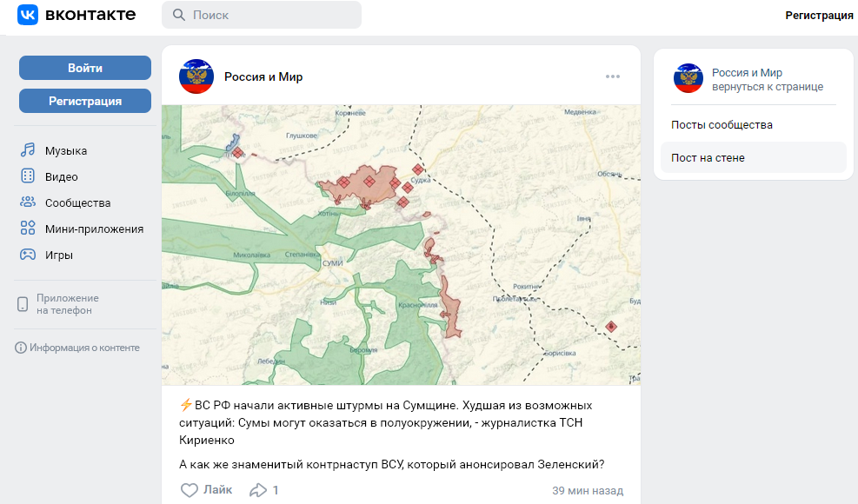Image resolution: width=858 pixels, height=504 pixels.
Task: Click the Россия и Мир post avatar
Action: click(x=196, y=76)
